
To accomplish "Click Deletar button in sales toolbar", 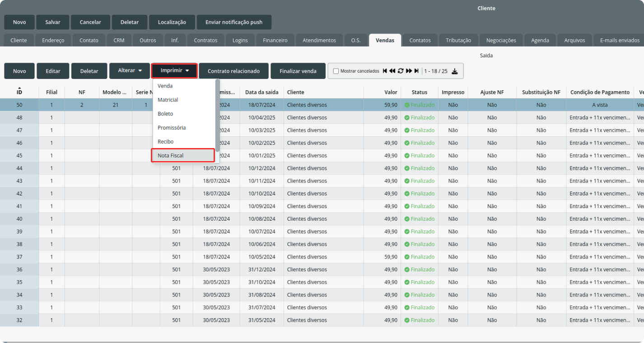I will pyautogui.click(x=89, y=71).
